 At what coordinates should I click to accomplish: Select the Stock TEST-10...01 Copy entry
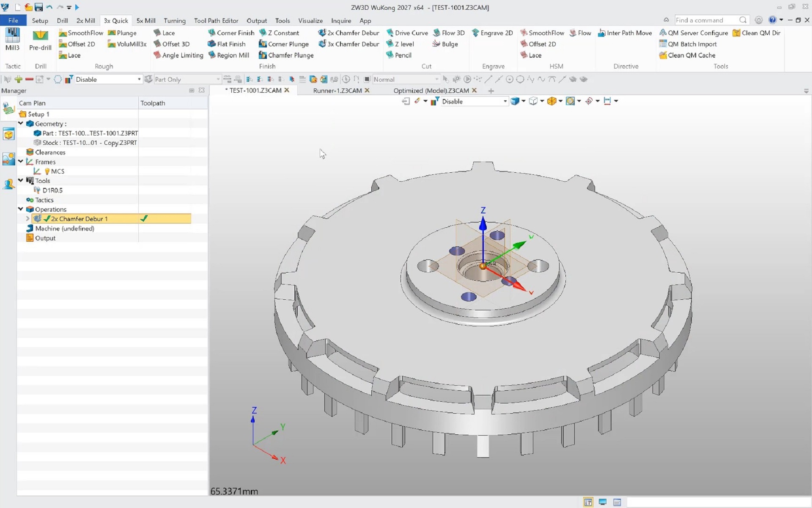[90, 143]
